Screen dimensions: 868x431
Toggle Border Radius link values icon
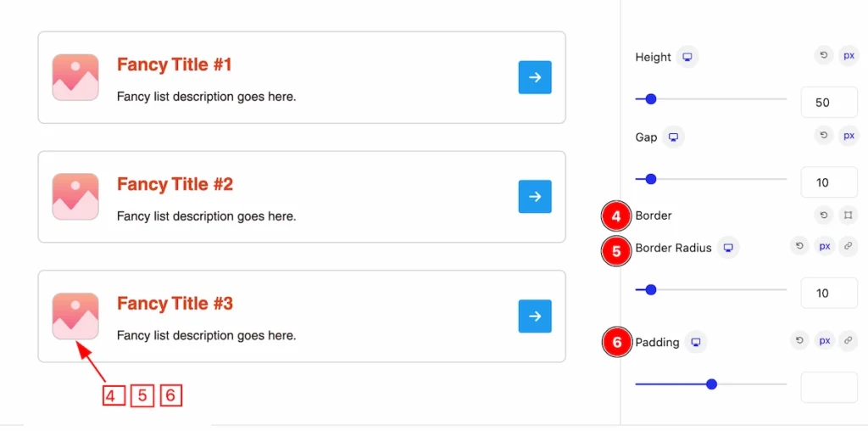(x=848, y=246)
